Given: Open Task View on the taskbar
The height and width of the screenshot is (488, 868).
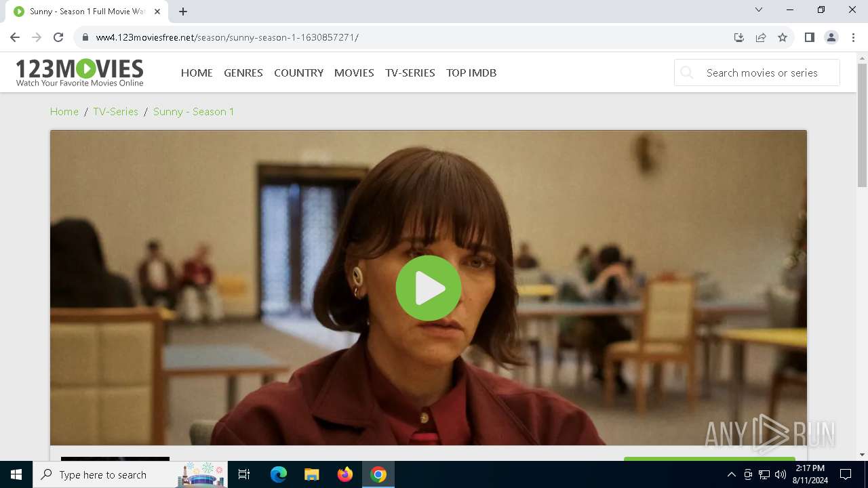Looking at the screenshot, I should [x=244, y=474].
